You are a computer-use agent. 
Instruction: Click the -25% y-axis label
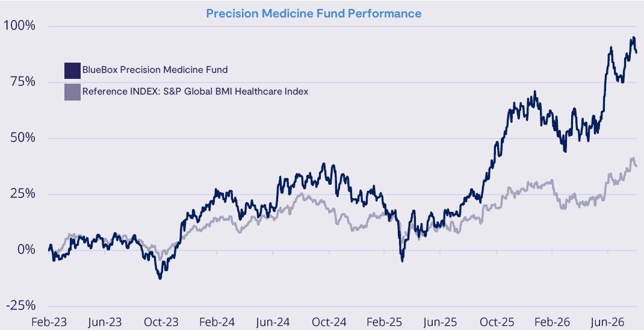click(x=20, y=305)
